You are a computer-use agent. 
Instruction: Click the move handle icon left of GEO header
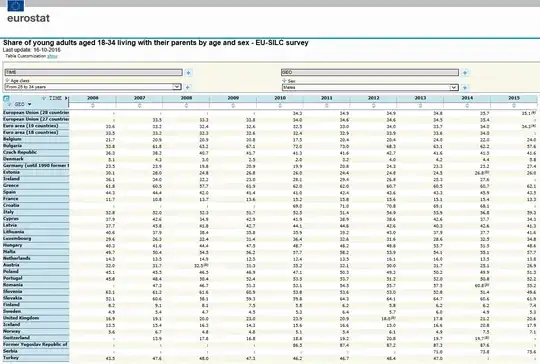10,104
